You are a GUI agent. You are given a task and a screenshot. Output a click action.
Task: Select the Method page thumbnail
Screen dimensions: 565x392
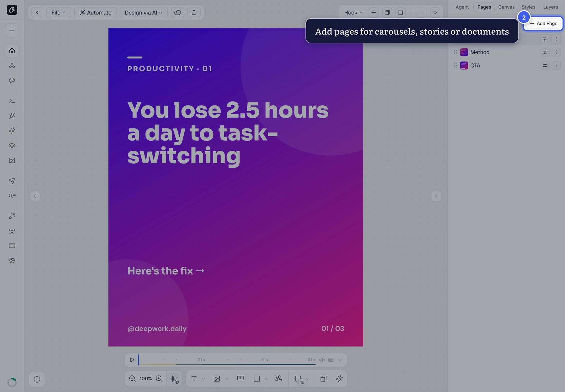click(x=464, y=52)
